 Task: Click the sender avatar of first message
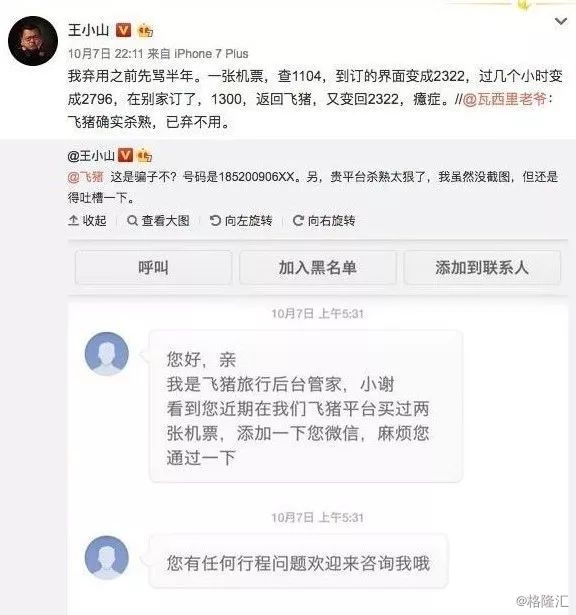[x=107, y=354]
